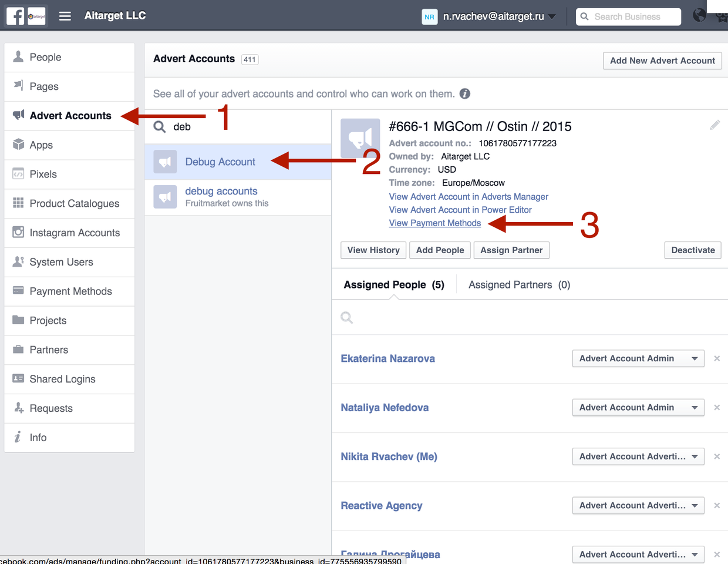
Task: Open the Pixels section
Action: [69, 174]
